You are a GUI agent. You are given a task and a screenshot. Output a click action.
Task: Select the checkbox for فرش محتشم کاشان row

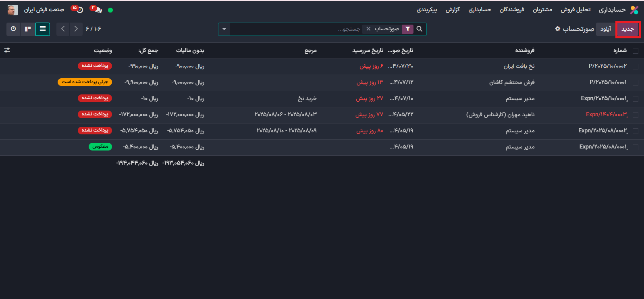[636, 83]
